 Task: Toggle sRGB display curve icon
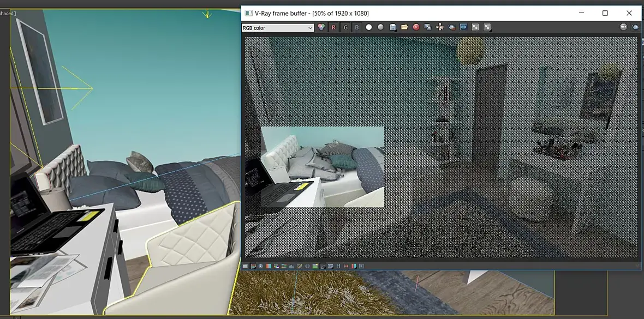tap(323, 266)
